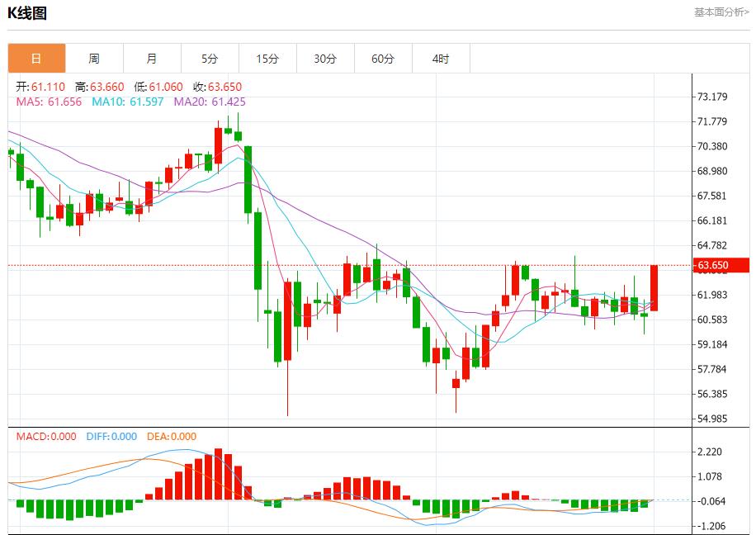The height and width of the screenshot is (535, 756).
Task: Select the 60分 chart tab
Action: click(x=382, y=58)
